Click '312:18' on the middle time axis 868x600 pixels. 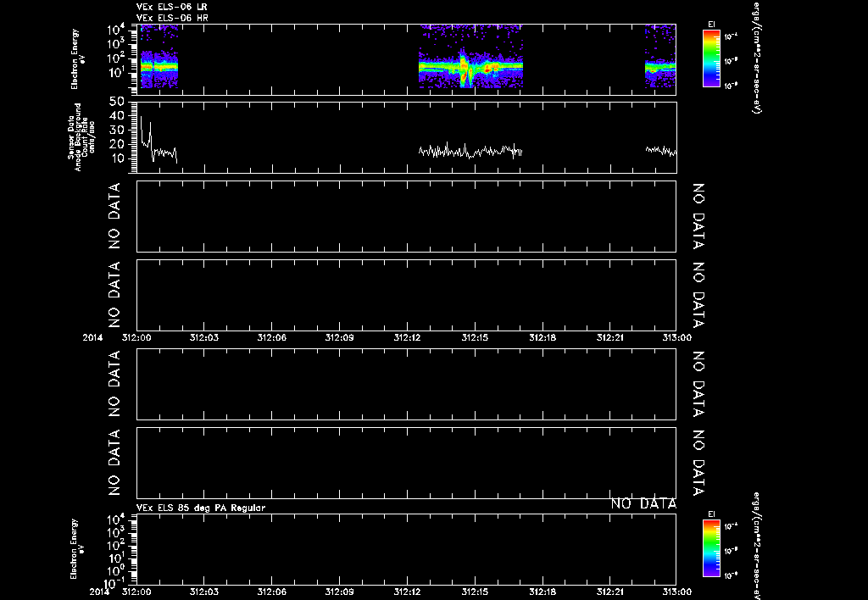pyautogui.click(x=542, y=337)
